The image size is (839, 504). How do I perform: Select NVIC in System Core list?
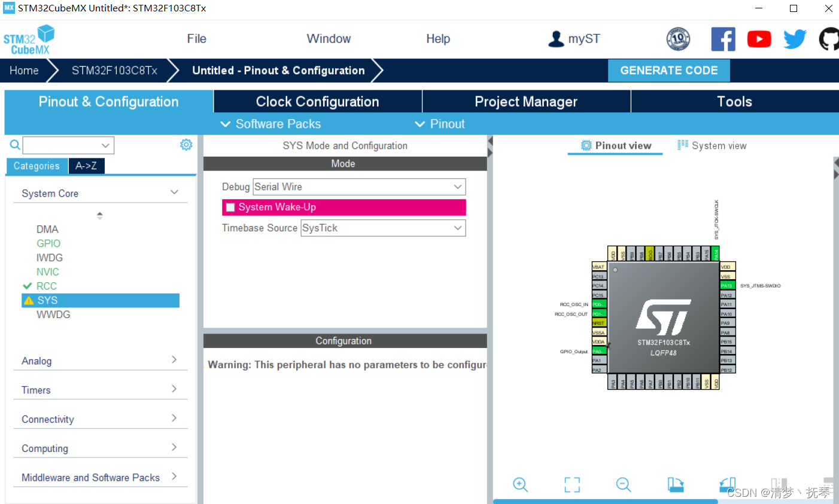coord(48,271)
